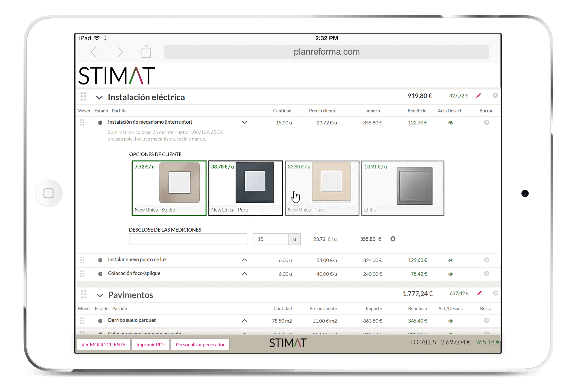Click Ver MODO CLIENTE button
The height and width of the screenshot is (392, 578).
[x=104, y=345]
